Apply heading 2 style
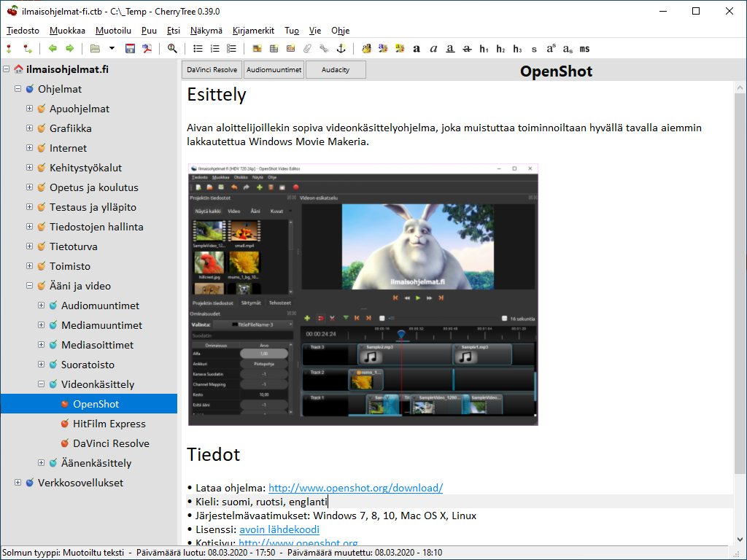This screenshot has width=747, height=560. coord(500,49)
